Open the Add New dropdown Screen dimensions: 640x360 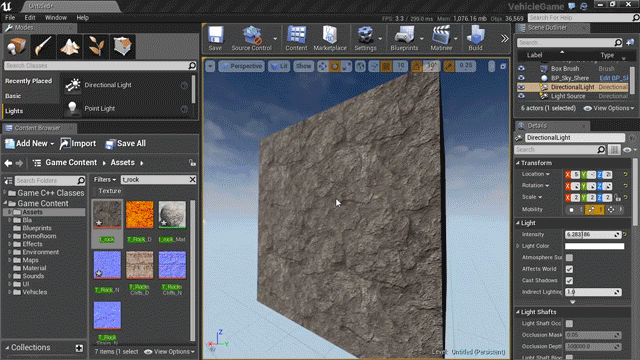(29, 144)
